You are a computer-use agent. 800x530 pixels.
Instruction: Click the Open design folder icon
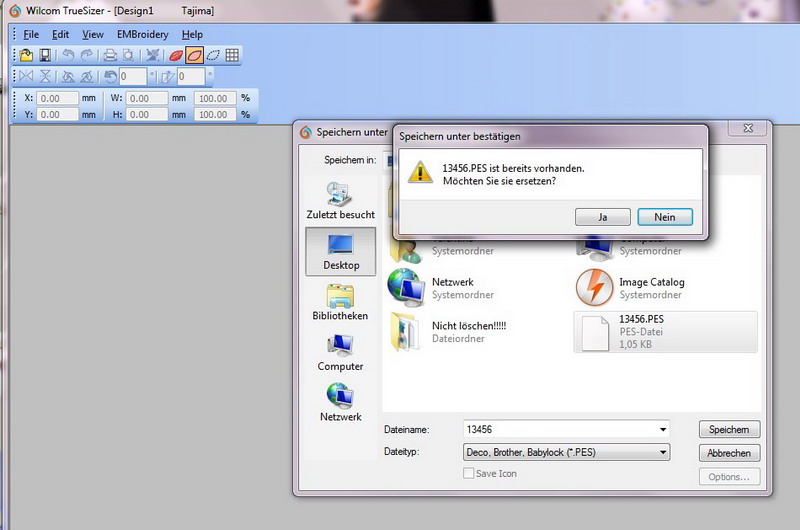[25, 55]
